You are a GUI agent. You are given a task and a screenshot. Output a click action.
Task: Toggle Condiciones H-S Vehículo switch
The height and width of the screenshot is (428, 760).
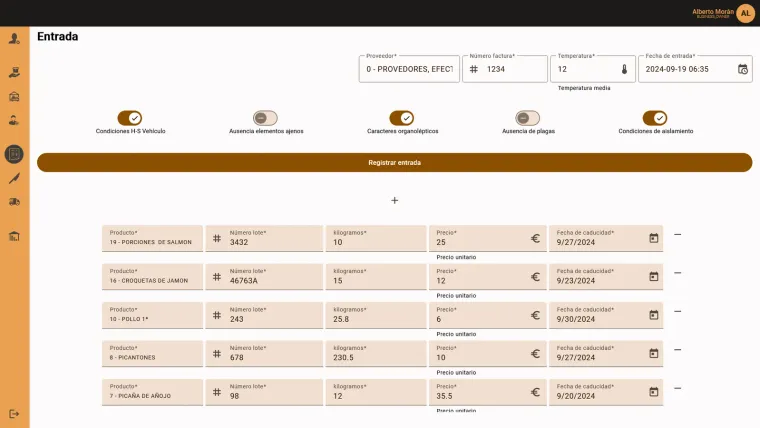click(x=130, y=118)
